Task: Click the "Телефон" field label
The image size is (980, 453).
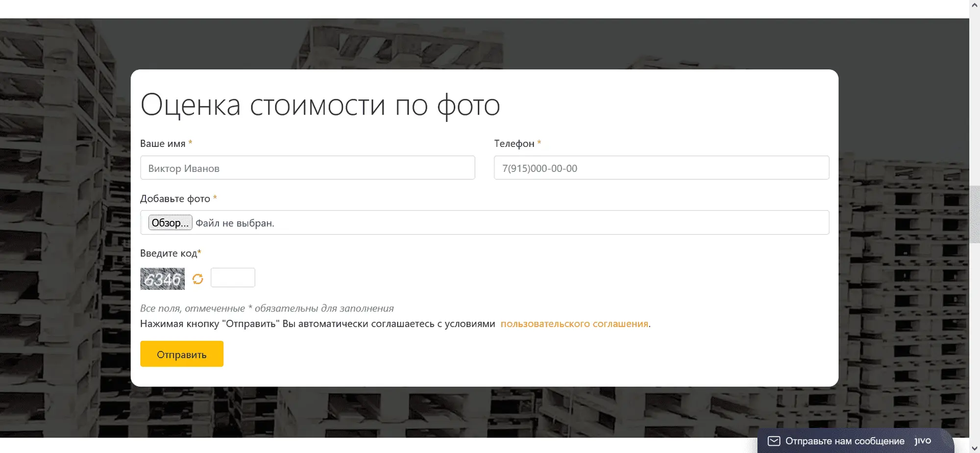Action: coord(514,143)
